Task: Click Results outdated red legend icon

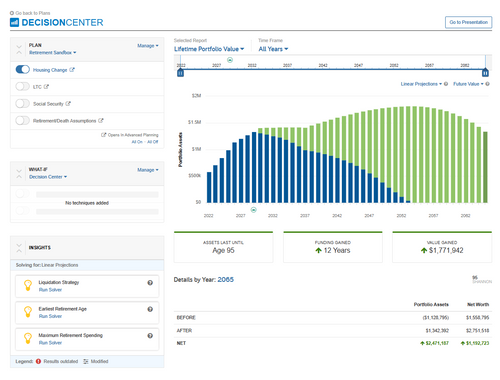Action: pyautogui.click(x=38, y=361)
